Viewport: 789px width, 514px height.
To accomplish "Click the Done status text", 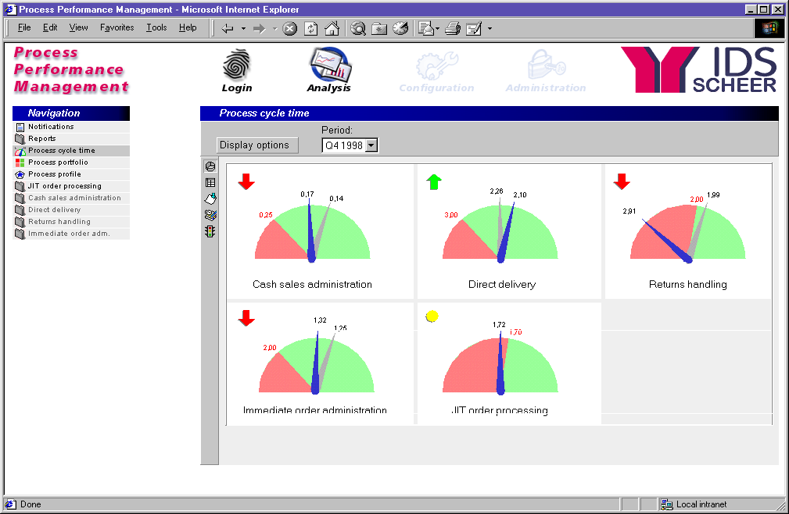I will point(30,504).
